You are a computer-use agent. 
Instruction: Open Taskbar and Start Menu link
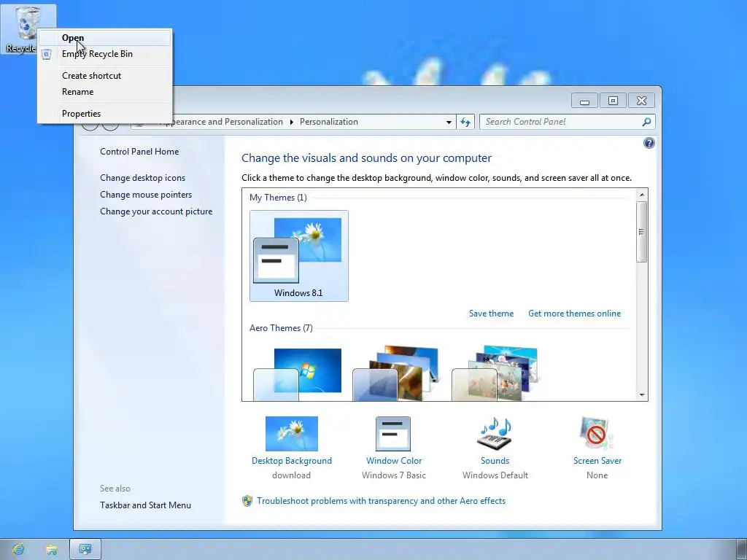click(x=145, y=505)
